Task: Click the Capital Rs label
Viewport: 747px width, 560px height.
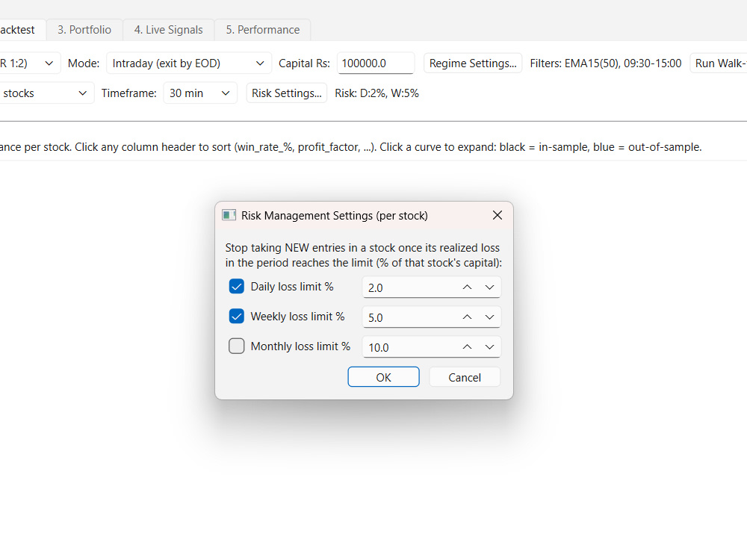Action: click(304, 63)
